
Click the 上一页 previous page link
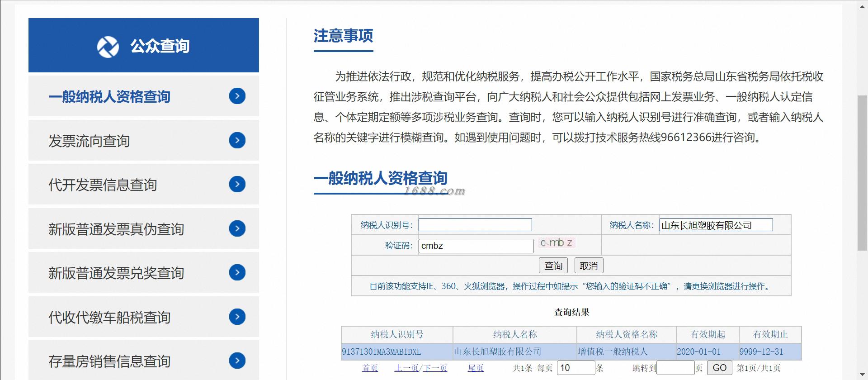(x=406, y=368)
